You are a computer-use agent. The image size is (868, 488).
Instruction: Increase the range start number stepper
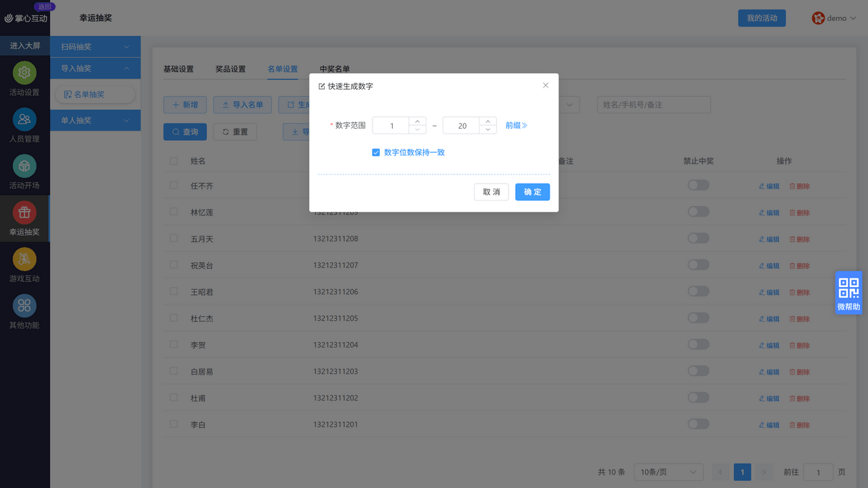417,121
